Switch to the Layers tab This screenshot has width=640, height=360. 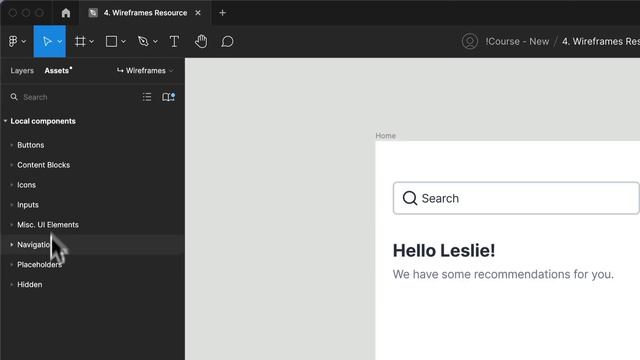pos(22,71)
